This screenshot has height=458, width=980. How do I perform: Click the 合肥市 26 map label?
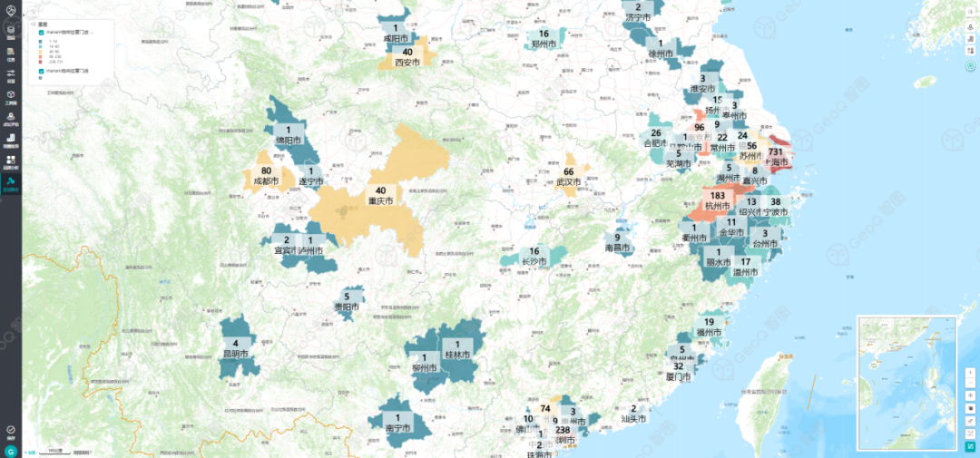[x=656, y=138]
